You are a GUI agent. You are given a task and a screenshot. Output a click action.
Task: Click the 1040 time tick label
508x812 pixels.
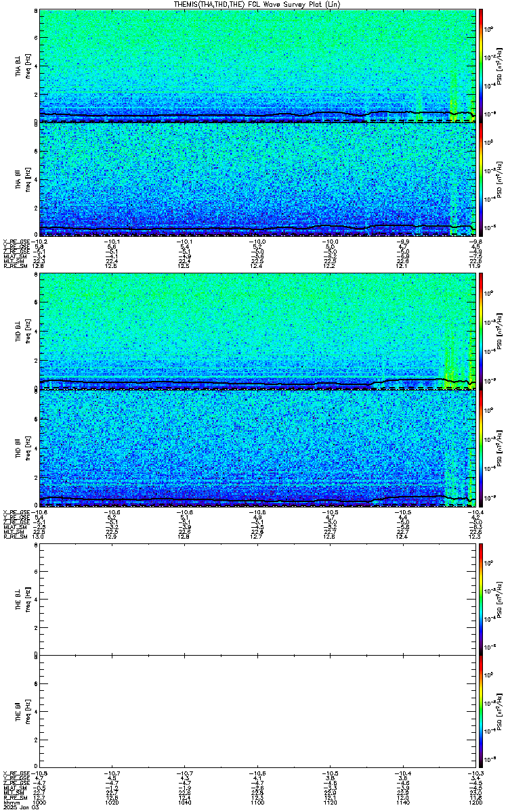(185, 803)
